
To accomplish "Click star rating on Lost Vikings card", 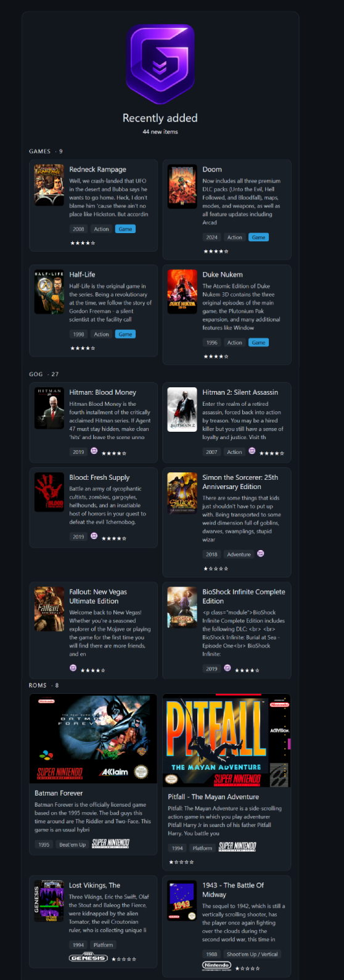I will [x=124, y=959].
